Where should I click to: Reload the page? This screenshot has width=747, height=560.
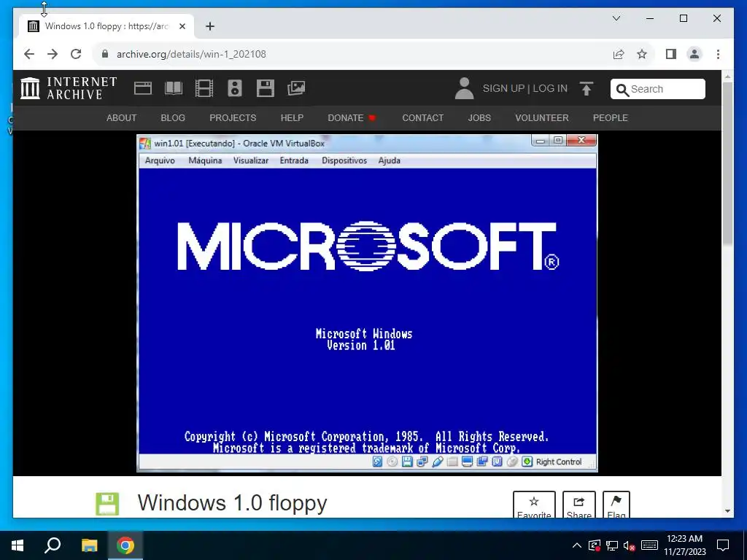click(76, 54)
